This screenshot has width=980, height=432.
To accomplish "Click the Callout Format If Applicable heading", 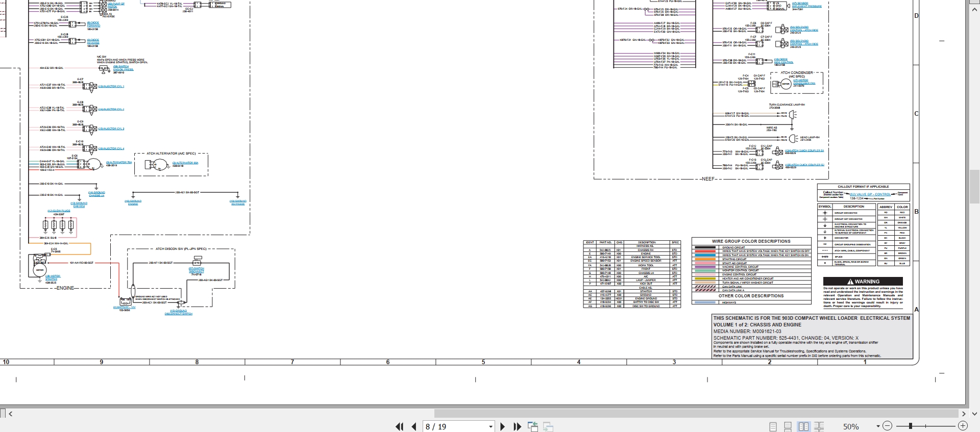I will point(863,187).
